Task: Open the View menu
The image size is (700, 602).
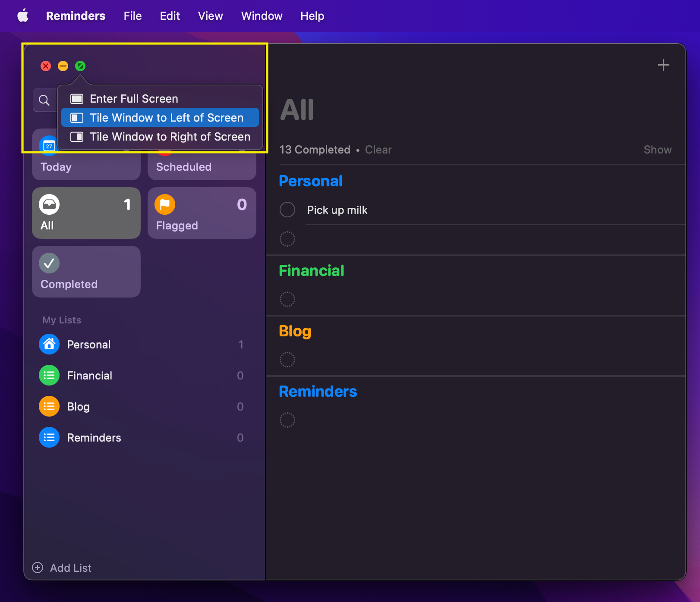Action: pyautogui.click(x=210, y=16)
